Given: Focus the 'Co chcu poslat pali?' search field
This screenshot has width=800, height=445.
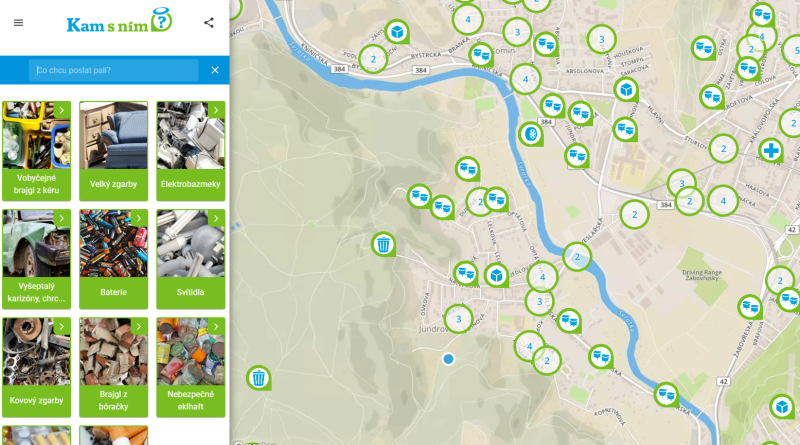Looking at the screenshot, I should (113, 70).
